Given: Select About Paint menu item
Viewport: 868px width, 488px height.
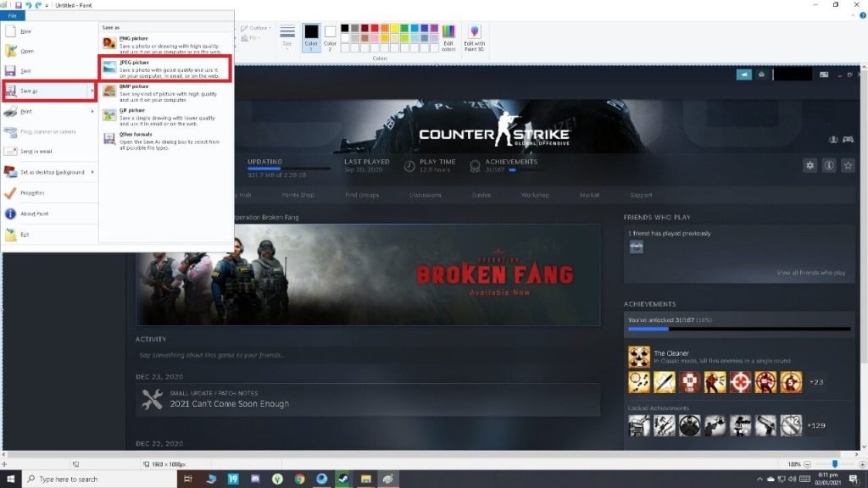Looking at the screenshot, I should [50, 213].
